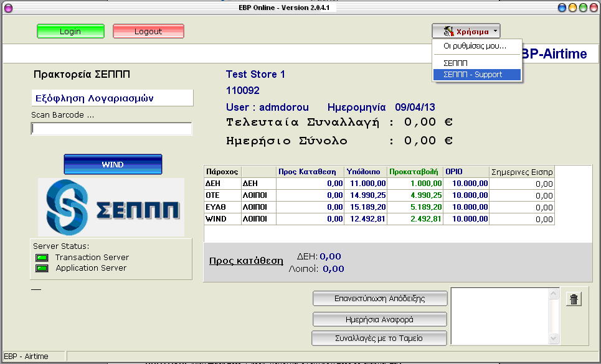Click the Υπόλοιπο column header
This screenshot has width=601, height=364.
(x=366, y=172)
